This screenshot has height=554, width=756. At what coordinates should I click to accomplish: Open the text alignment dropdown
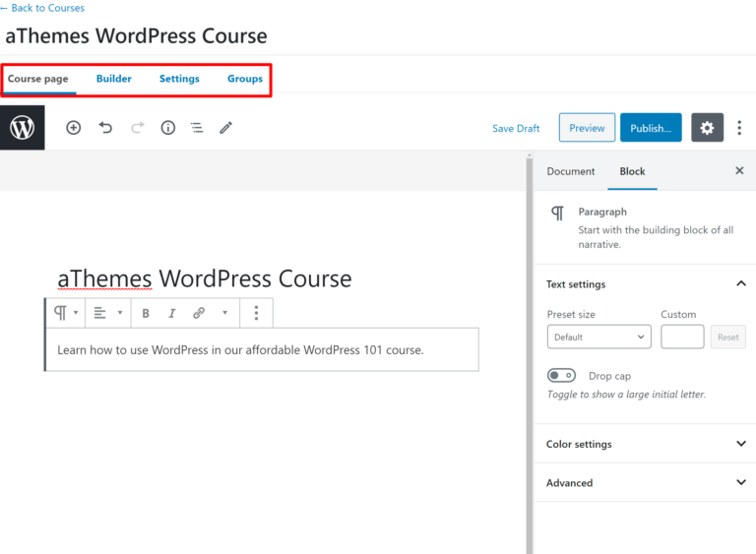coord(106,313)
